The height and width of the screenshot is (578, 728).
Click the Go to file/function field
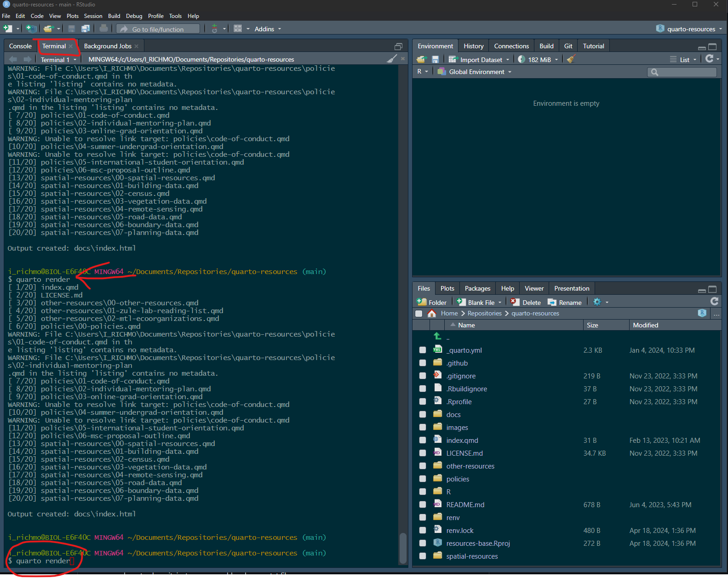158,29
